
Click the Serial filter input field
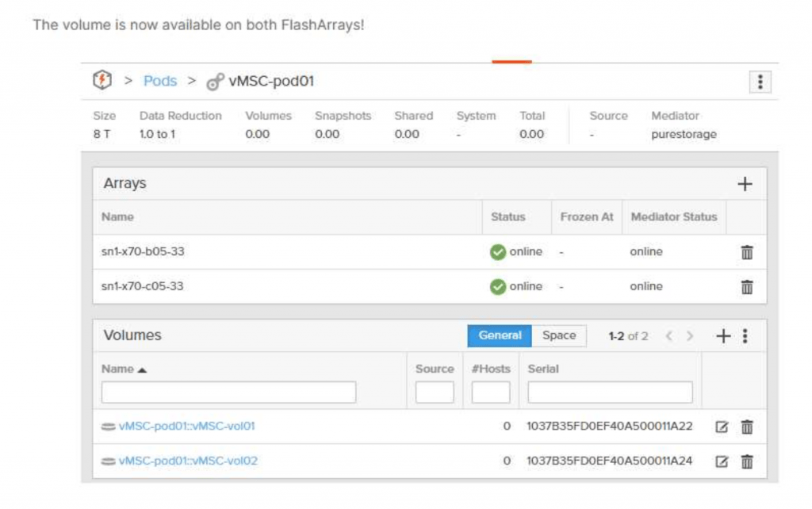(610, 392)
